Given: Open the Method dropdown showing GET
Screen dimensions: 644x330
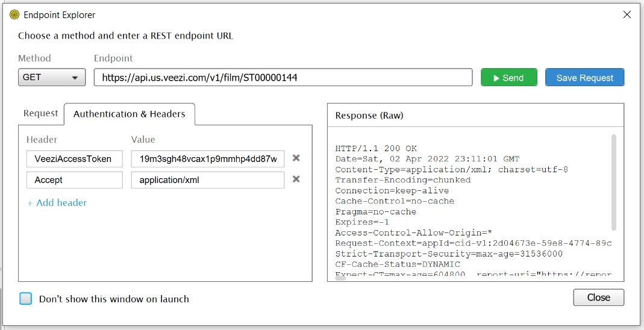Looking at the screenshot, I should [x=52, y=77].
